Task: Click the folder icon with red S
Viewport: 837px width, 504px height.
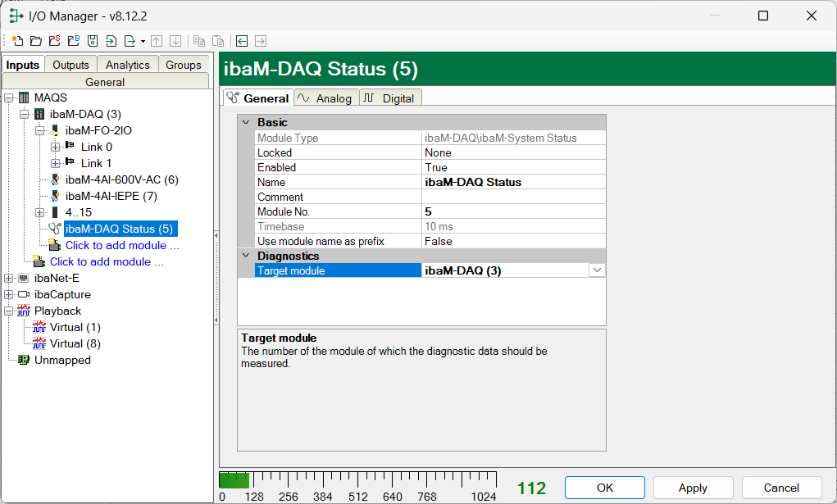Action: click(54, 41)
